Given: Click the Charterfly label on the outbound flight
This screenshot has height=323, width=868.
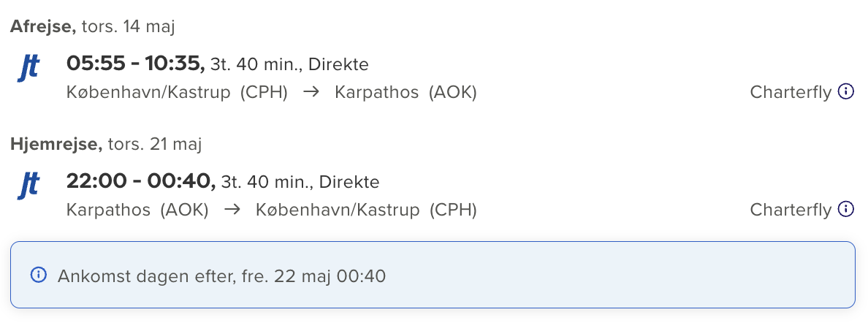Looking at the screenshot, I should click(x=791, y=93).
